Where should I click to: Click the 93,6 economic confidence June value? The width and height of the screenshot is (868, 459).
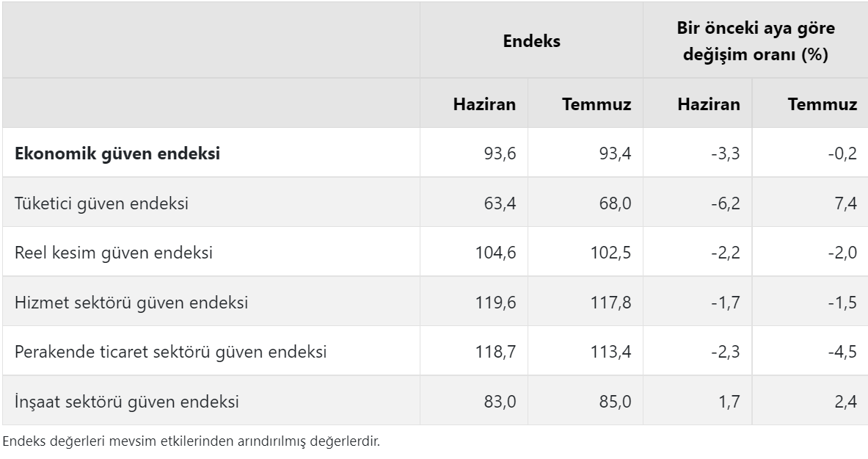(x=500, y=153)
